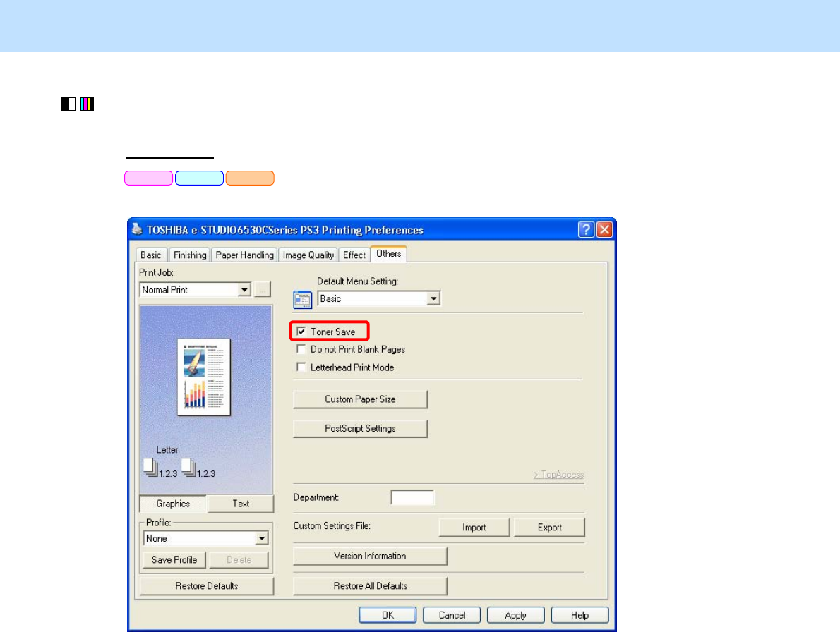Open Version Information
This screenshot has width=840, height=632.
pyautogui.click(x=370, y=556)
